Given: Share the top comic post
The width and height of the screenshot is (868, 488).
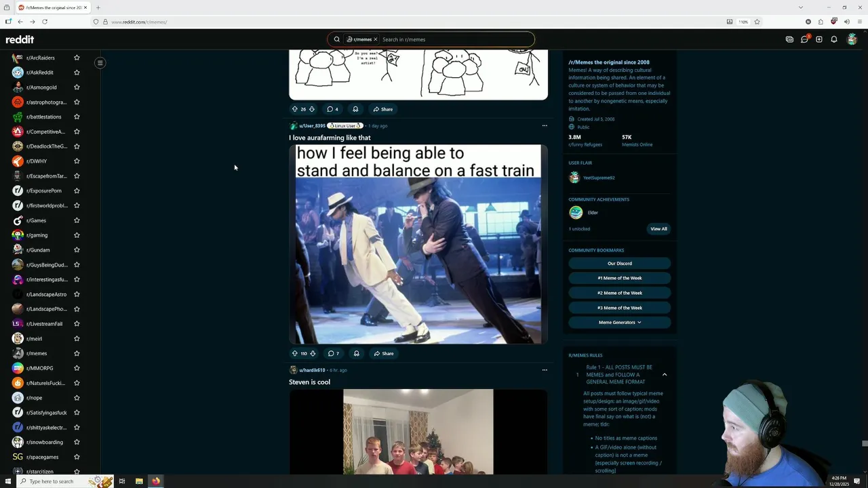Looking at the screenshot, I should point(382,109).
